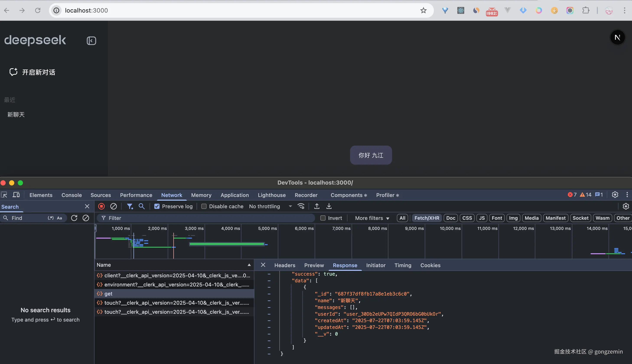Screen dimensions: 632x364
Task: Collapse the deepseek sidebar
Action: pyautogui.click(x=91, y=41)
